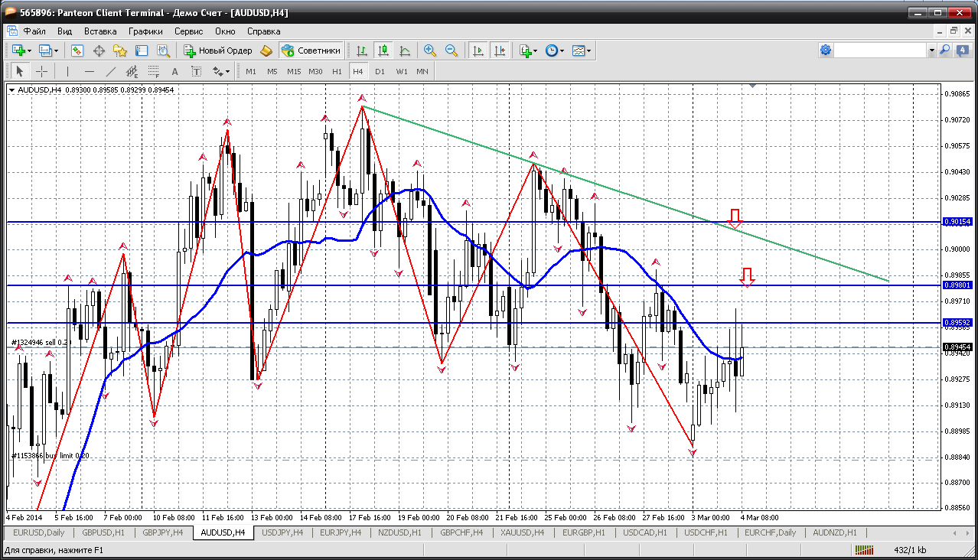Click the connection status bars in the status bar
Viewport: 978px width, 560px height.
(x=866, y=549)
